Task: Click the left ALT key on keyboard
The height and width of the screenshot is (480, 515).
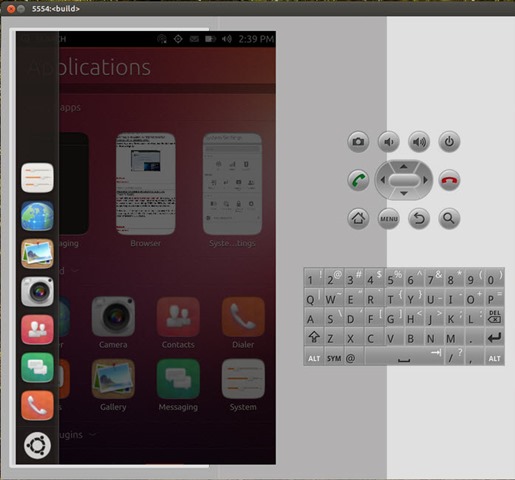Action: tap(314, 357)
